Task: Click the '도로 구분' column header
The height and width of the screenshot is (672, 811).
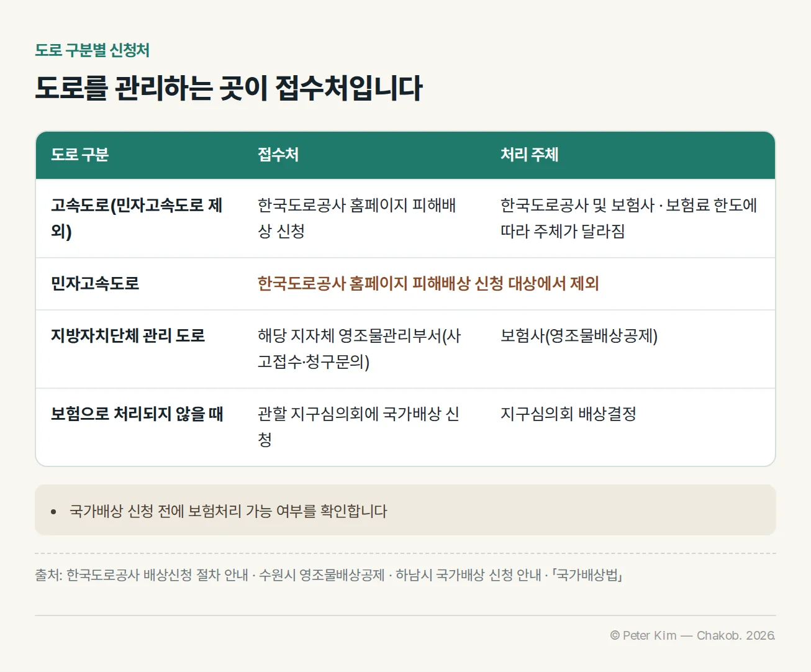Action: [x=79, y=155]
